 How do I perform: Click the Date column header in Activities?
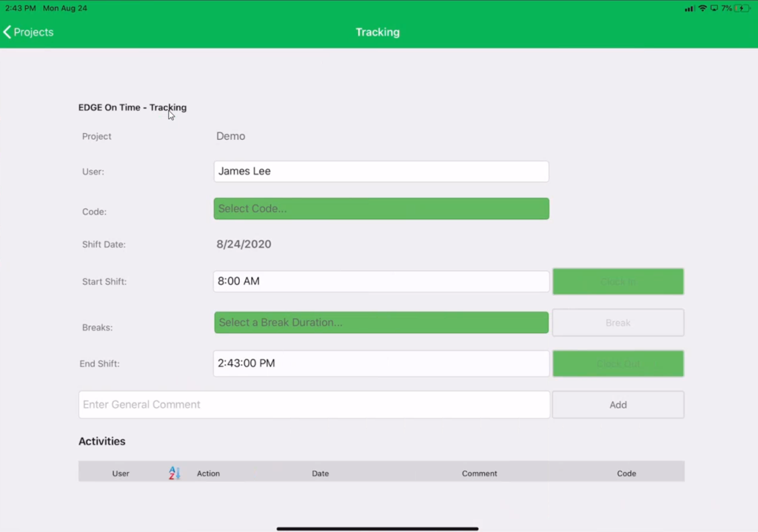coord(320,473)
